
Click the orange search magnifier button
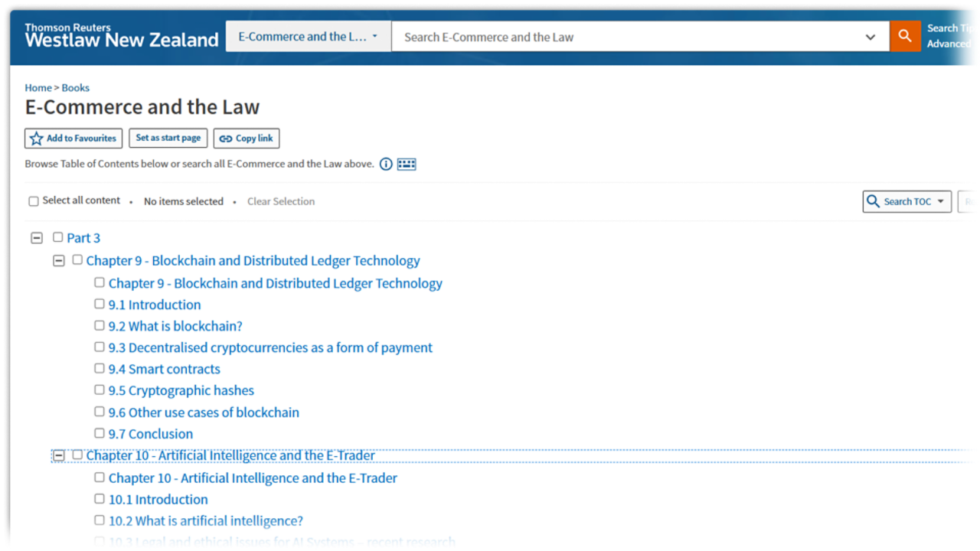(x=905, y=36)
